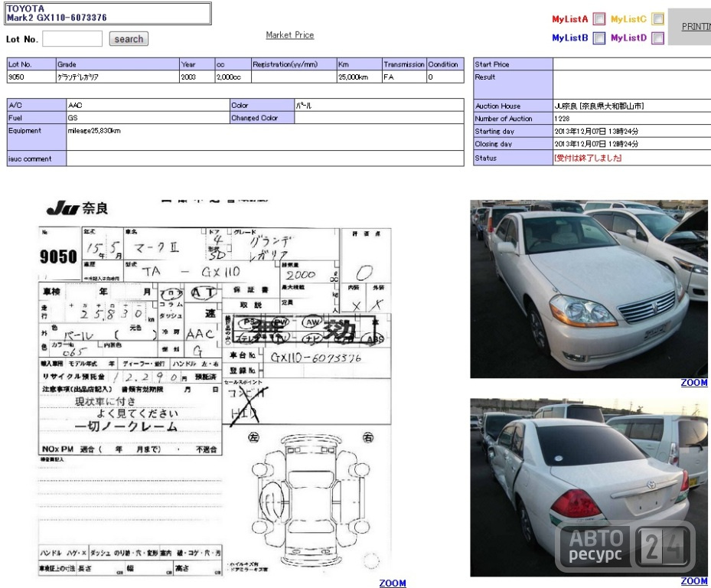Click the Starting day date value
711x588 pixels.
coord(596,131)
